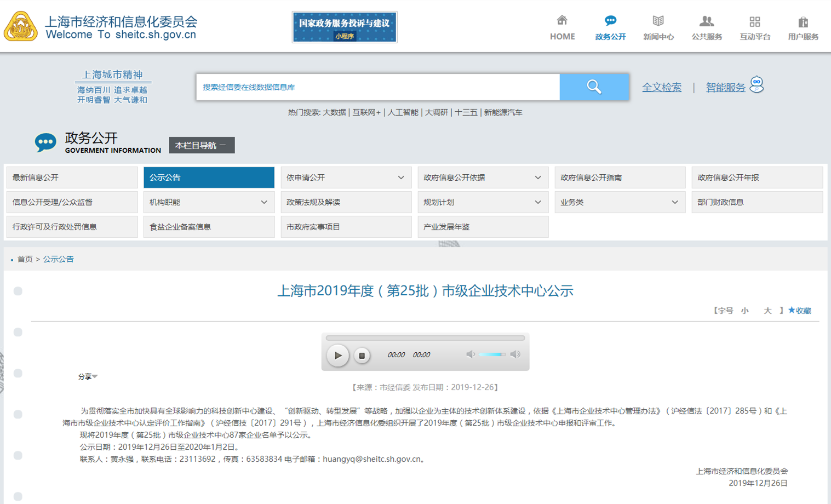Click the search input field
The image size is (831, 504).
pos(378,87)
